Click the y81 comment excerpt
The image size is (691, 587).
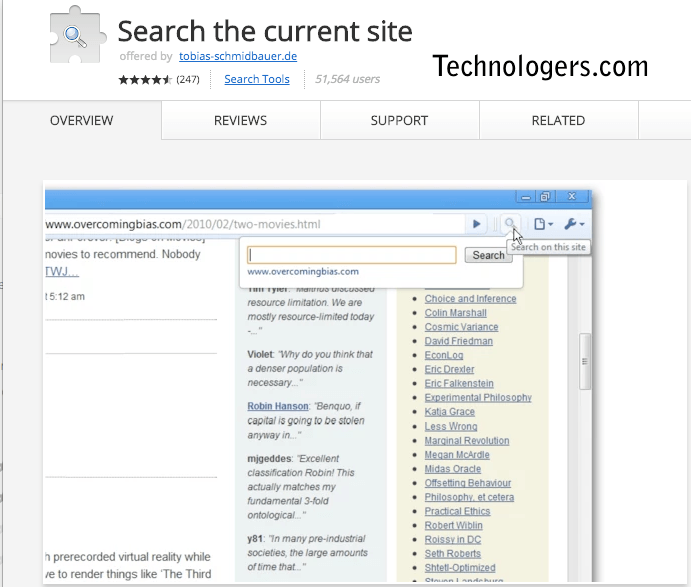click(308, 553)
